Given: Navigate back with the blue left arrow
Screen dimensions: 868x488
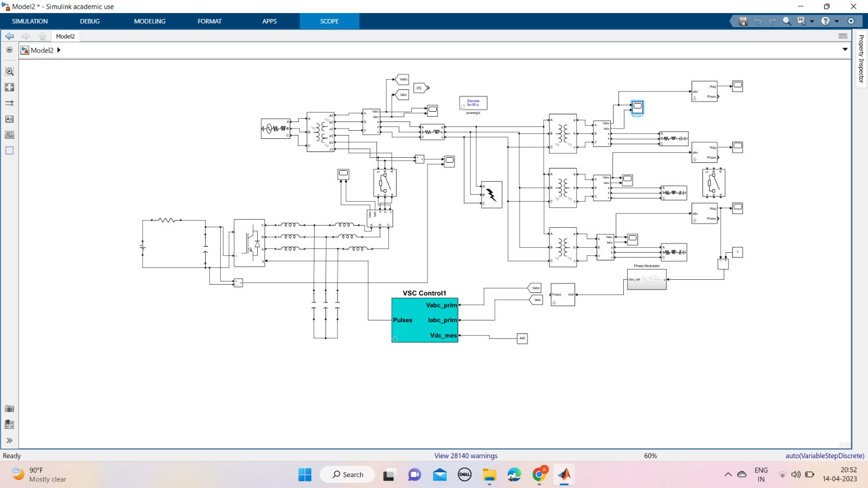Looking at the screenshot, I should [x=10, y=36].
